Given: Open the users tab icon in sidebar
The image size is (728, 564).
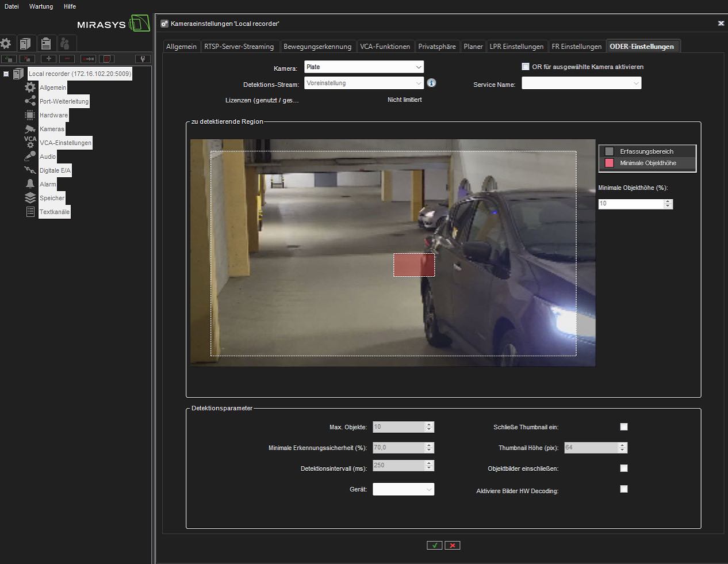Looking at the screenshot, I should (x=66, y=43).
